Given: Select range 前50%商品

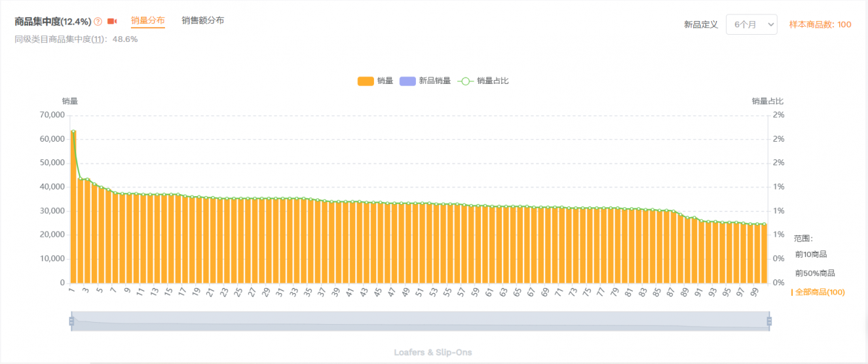Looking at the screenshot, I should tap(815, 273).
